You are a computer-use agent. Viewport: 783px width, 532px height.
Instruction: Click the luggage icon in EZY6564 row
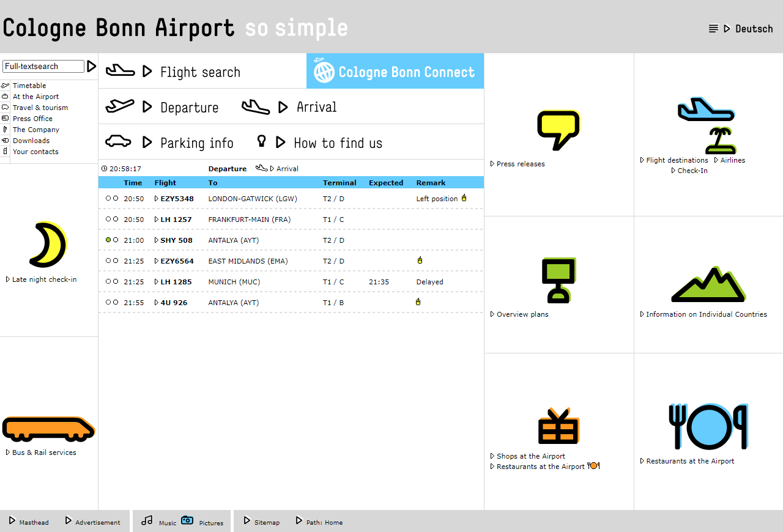tap(420, 260)
